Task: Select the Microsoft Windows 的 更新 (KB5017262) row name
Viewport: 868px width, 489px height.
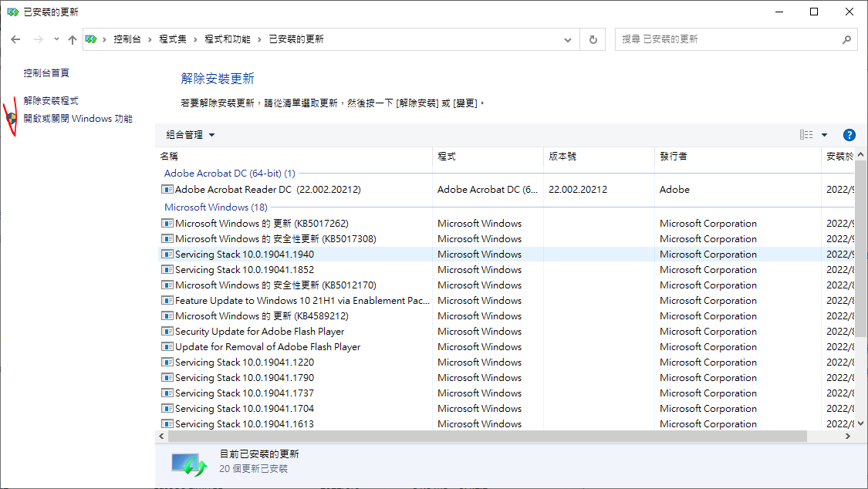Action: click(x=262, y=224)
